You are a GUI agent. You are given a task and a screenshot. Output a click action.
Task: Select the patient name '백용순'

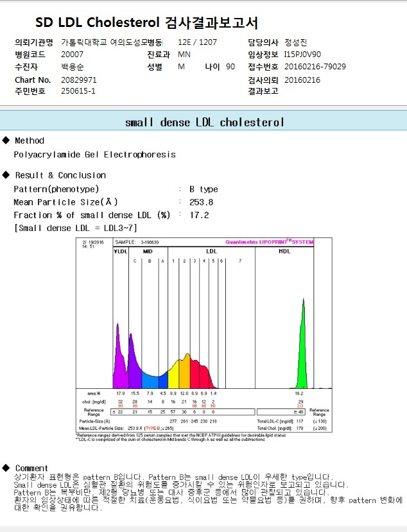[73, 67]
